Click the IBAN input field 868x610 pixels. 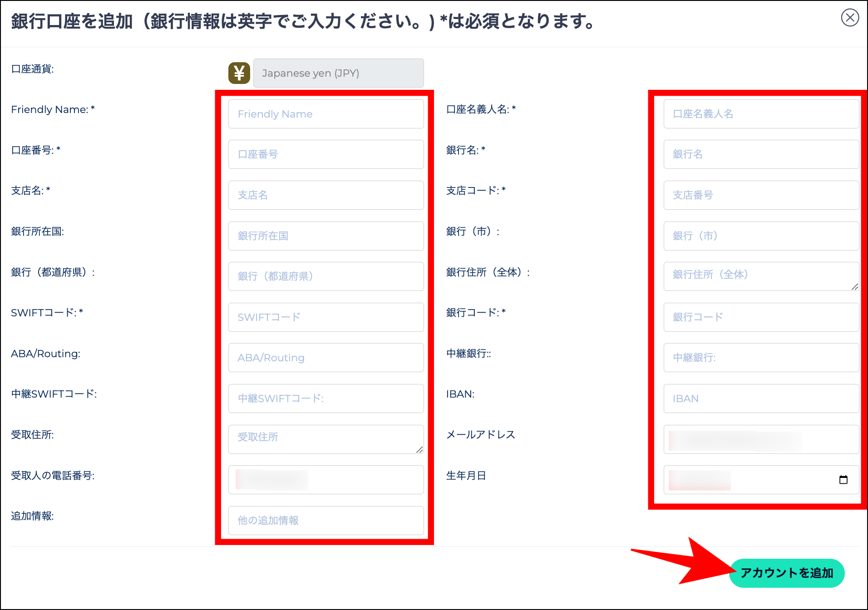click(x=760, y=398)
